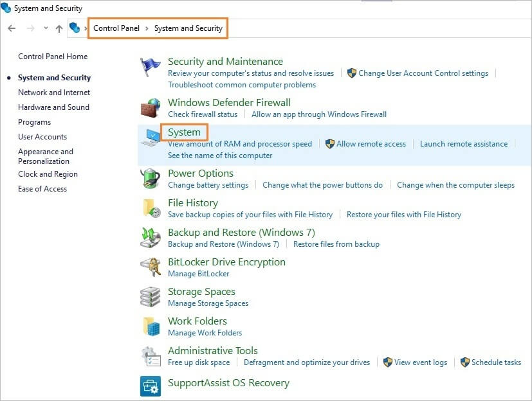Click the Work Folders icon
The height and width of the screenshot is (401, 532).
(151, 326)
